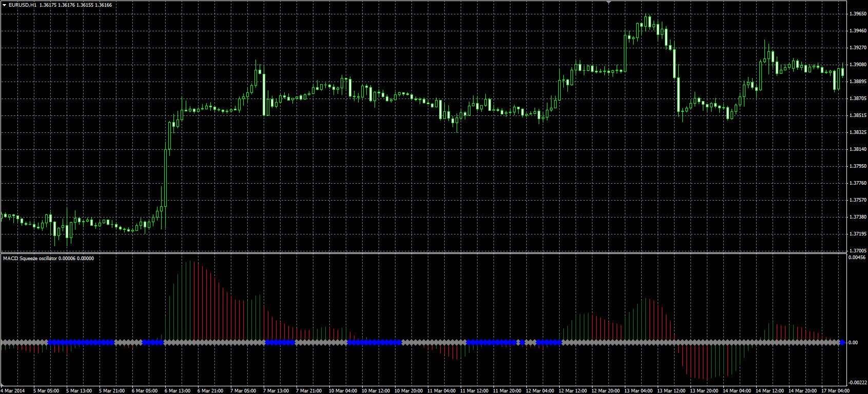Click oscillator scale value 0.00456
Viewport: 868px width, 394px height.
coord(858,258)
